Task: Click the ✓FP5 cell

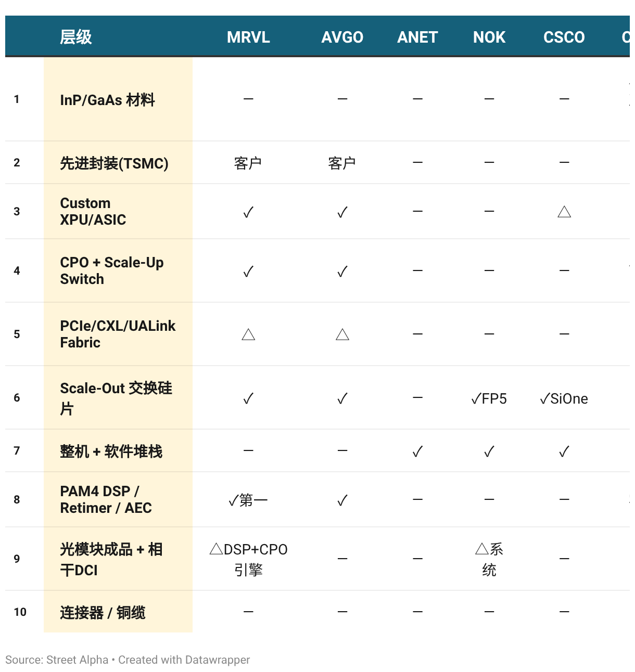Action: tap(489, 398)
